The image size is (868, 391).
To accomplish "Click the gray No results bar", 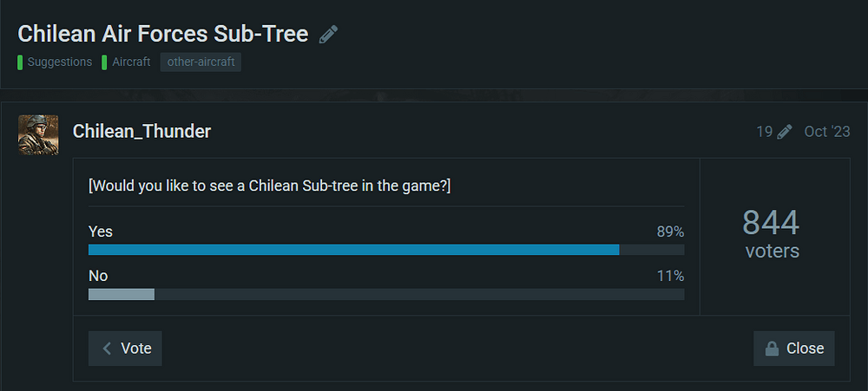I will click(x=122, y=294).
